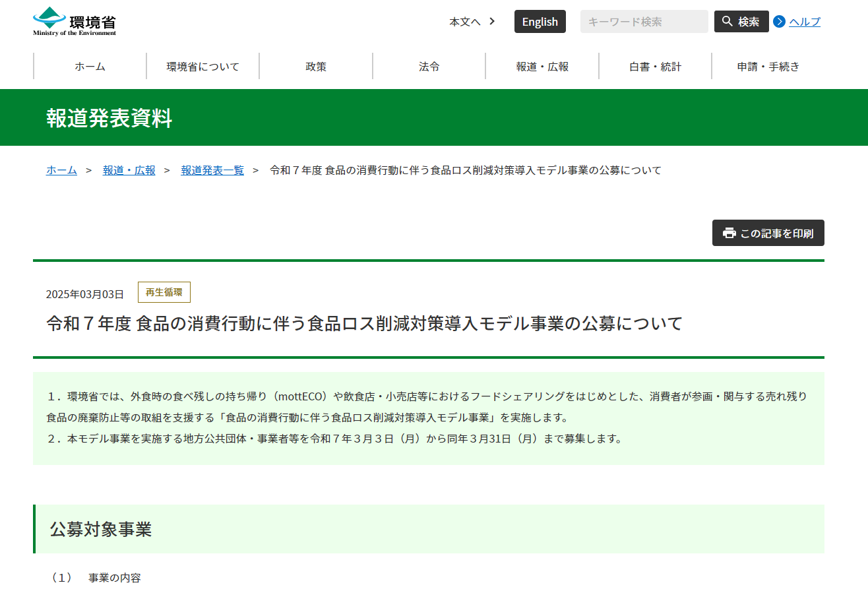Screen dimensions: 868x589
Task: Click the 報道・広報 breadcrumb link
Action: [x=129, y=170]
